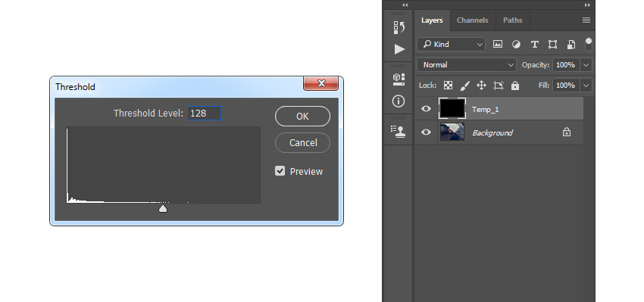644x302 pixels.
Task: Open the Opacity slider dropdown arrow
Action: 586,65
